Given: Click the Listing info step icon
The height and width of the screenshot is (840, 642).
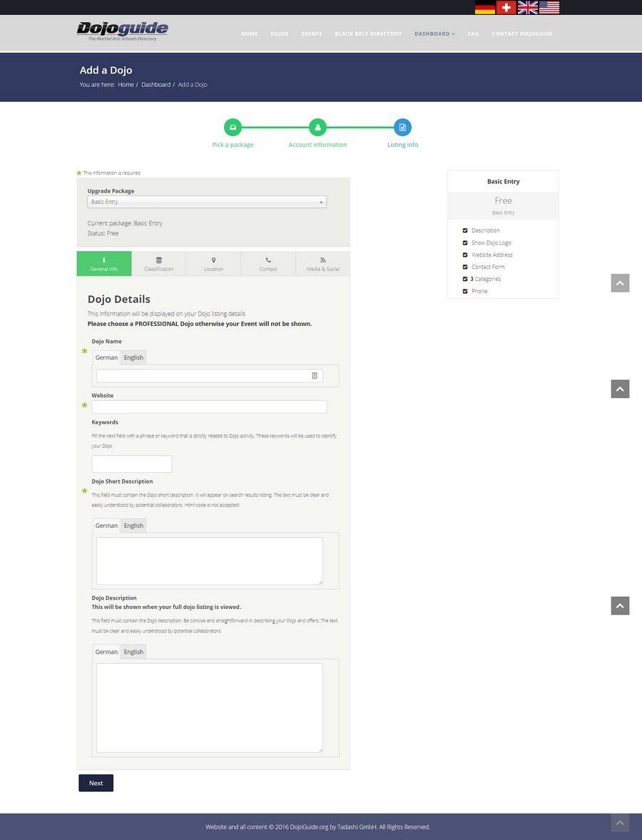Looking at the screenshot, I should (x=402, y=128).
